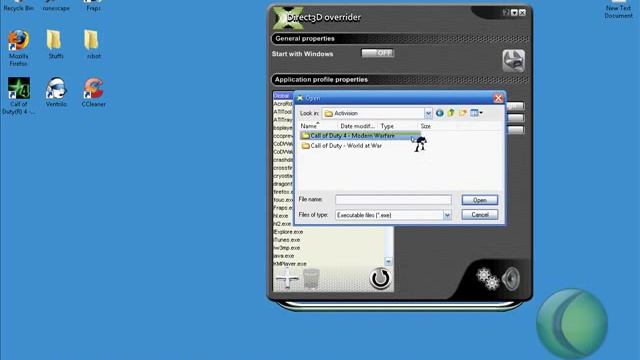Select hl.exe in profile list
Screen dimensions: 640x360
coord(281,216)
